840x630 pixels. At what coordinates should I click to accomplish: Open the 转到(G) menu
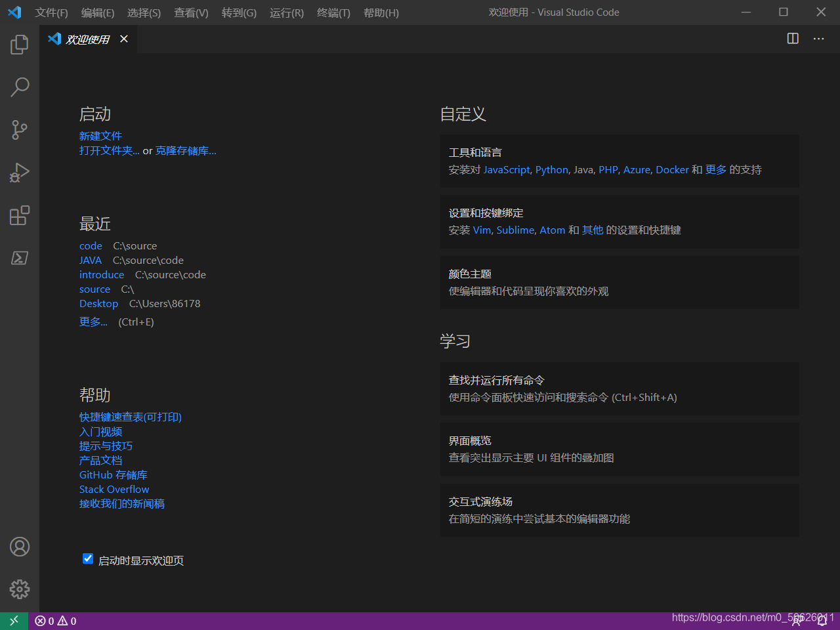[x=239, y=12]
